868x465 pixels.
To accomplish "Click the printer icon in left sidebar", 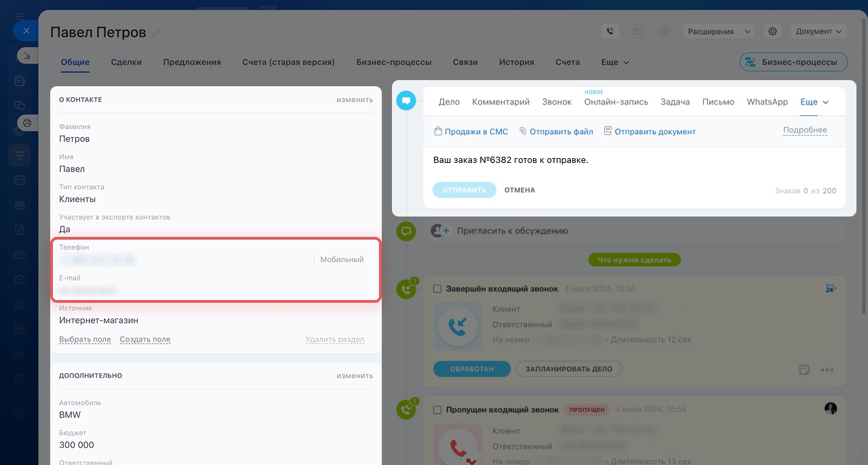I will tap(27, 123).
